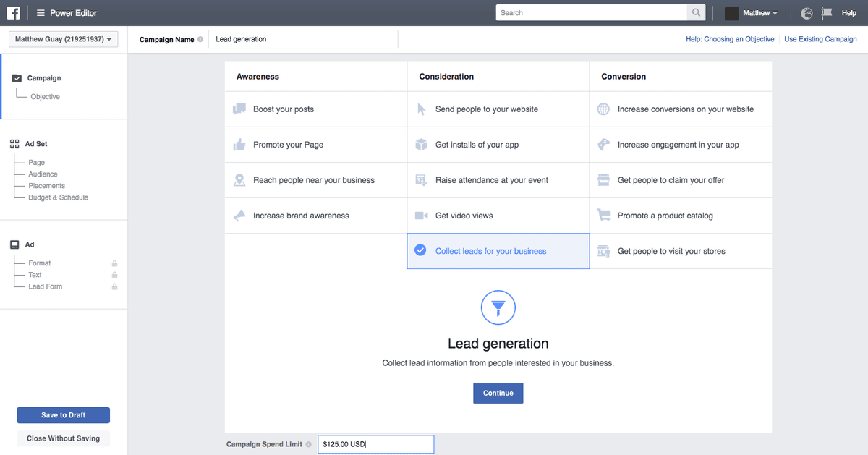
Task: Select Text under Ad section
Action: (35, 275)
